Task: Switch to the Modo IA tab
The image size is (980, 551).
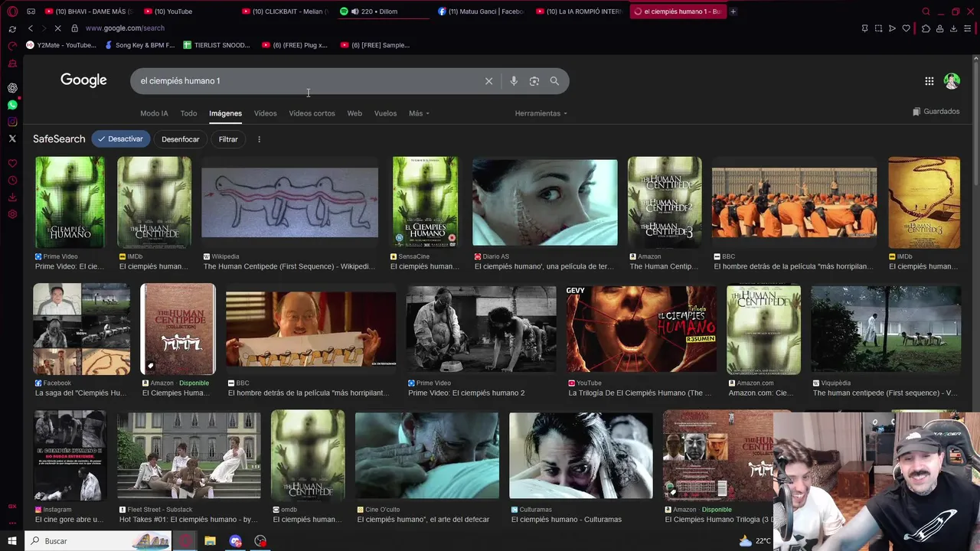Action: [154, 113]
